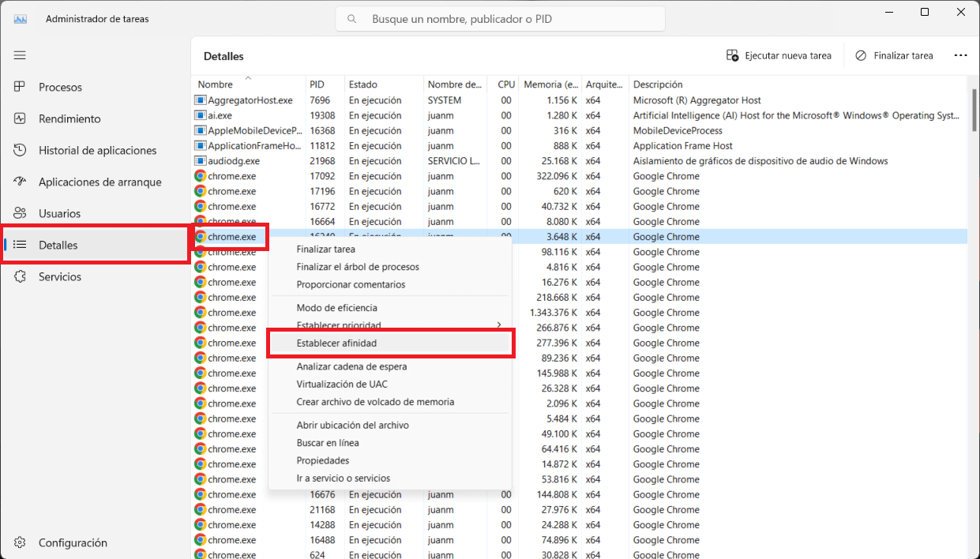This screenshot has height=559, width=980.
Task: Open the three-dots more options menu
Action: 960,55
